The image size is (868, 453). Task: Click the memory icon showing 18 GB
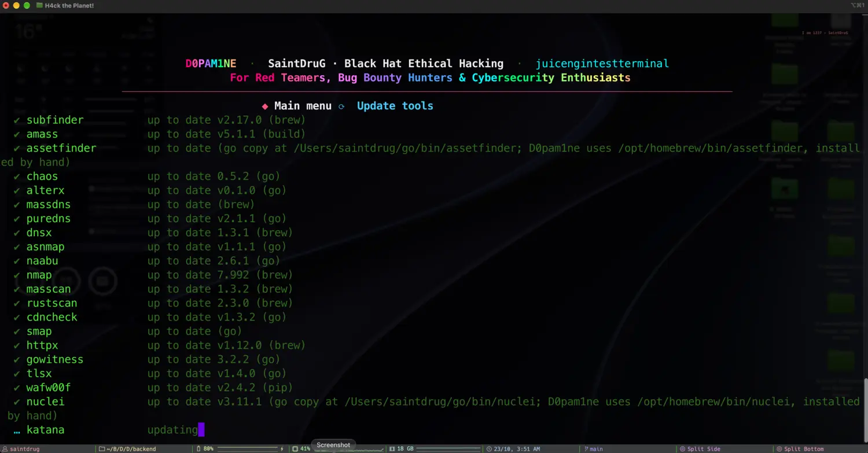point(392,449)
